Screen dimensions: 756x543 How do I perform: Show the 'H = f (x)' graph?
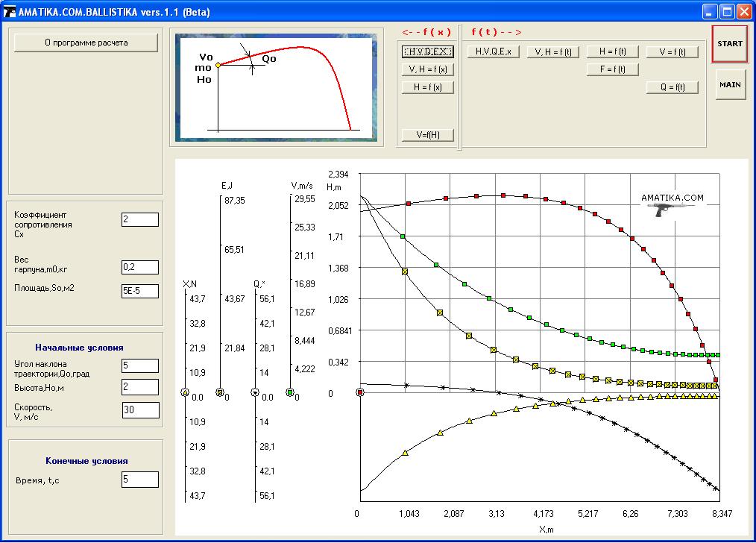428,87
